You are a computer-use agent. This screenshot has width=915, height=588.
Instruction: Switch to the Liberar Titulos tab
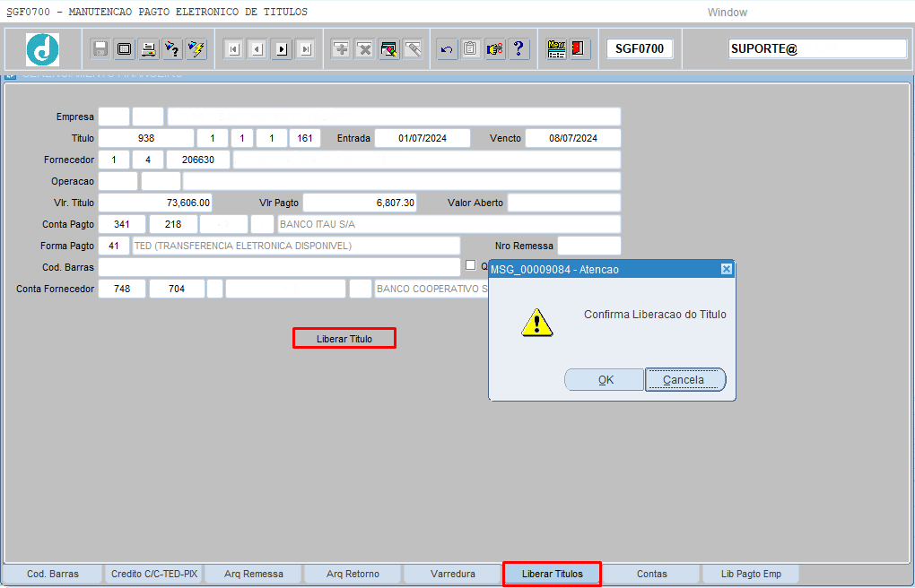pos(552,574)
